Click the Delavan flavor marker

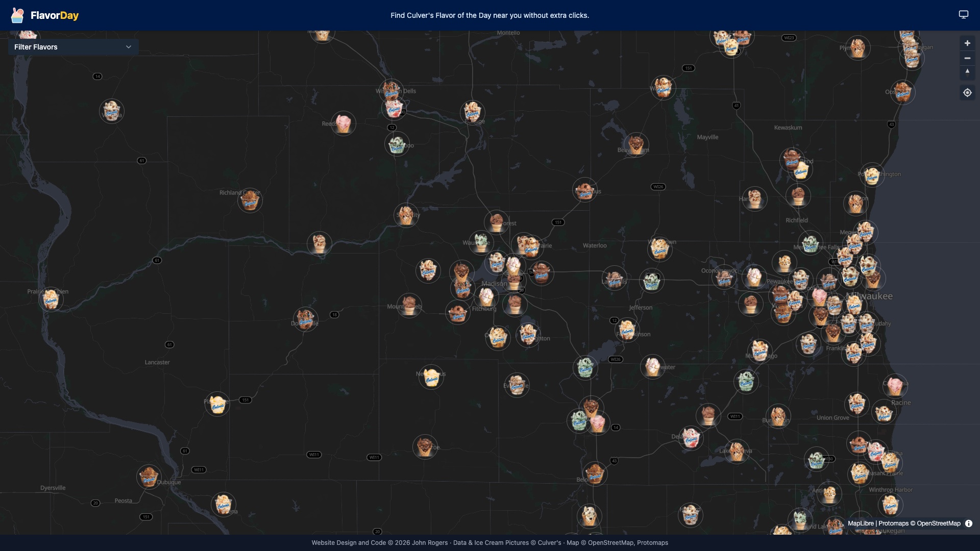pos(691,438)
